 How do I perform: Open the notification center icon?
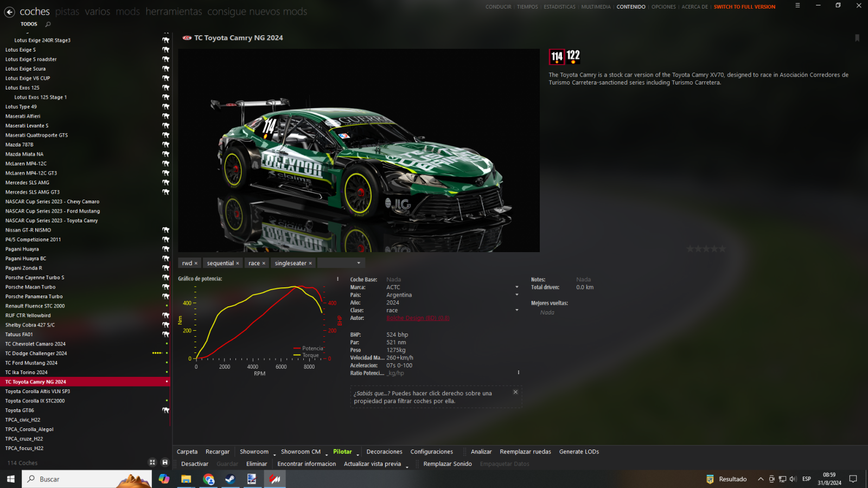pyautogui.click(x=853, y=479)
